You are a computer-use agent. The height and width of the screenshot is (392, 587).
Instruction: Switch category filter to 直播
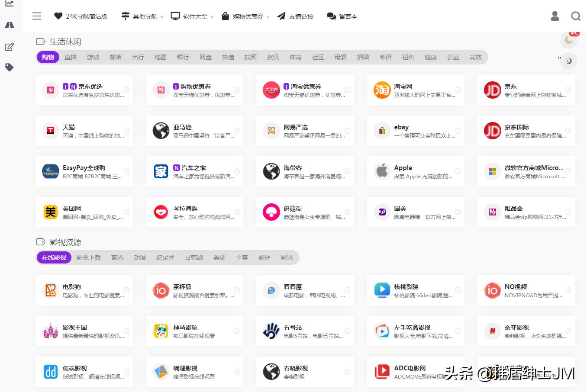tap(70, 57)
